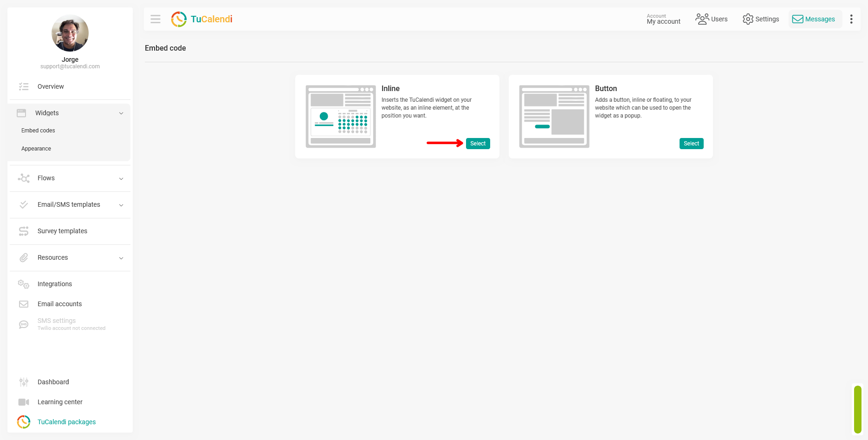Open the Settings gear icon
The height and width of the screenshot is (440, 868).
coord(748,19)
